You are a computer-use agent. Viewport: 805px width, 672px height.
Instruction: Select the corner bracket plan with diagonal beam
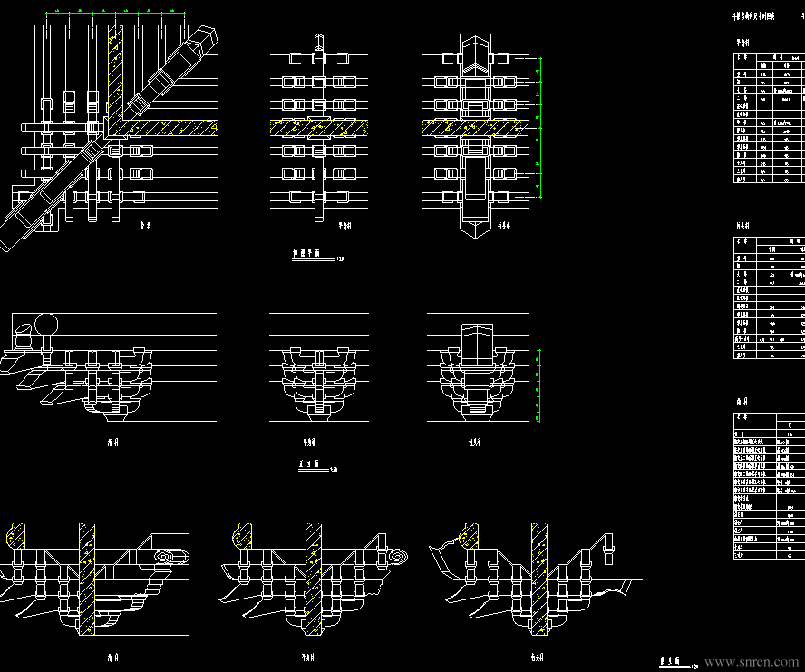pos(110,136)
